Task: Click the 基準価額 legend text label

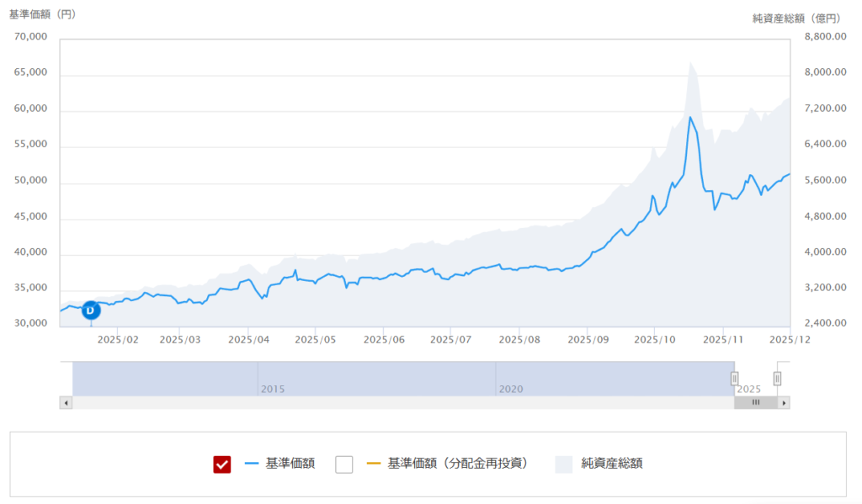Action: (x=290, y=464)
